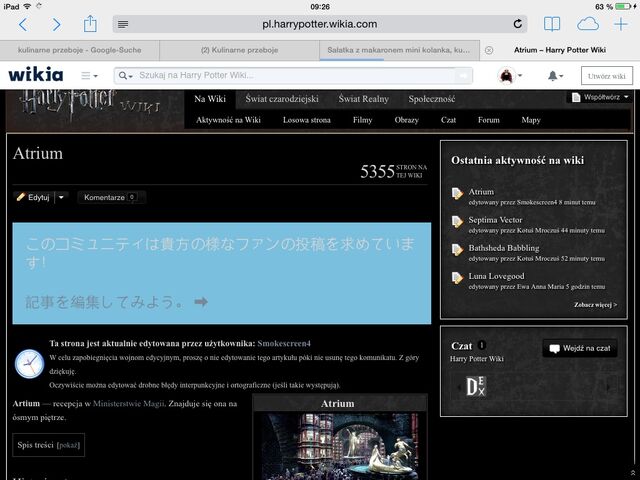The height and width of the screenshot is (480, 640).
Task: Expand the Współtwórz dropdown
Action: pos(600,97)
